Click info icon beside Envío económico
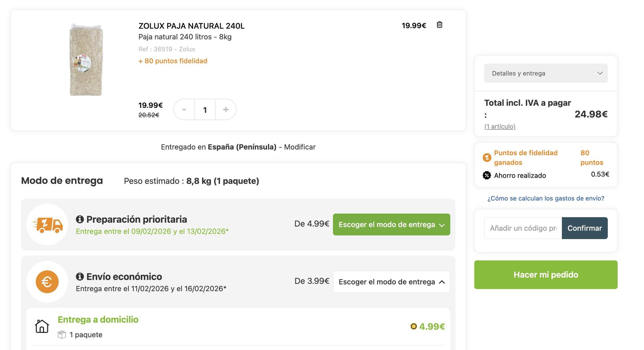Screen dimensions: 644x350 coord(80,276)
